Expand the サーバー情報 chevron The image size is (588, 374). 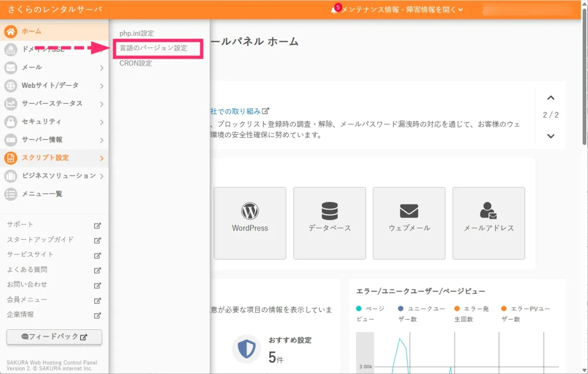tap(102, 140)
